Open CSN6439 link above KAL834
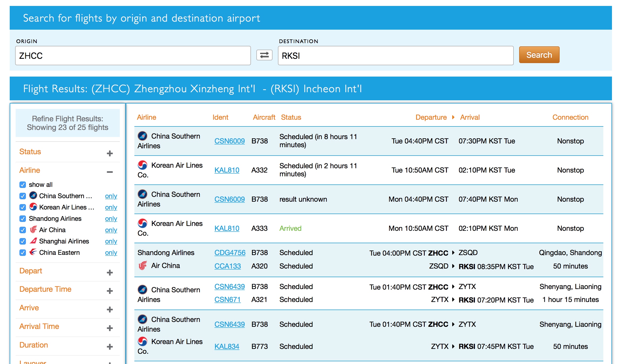Viewport: 626px width, 364px height. (x=229, y=324)
